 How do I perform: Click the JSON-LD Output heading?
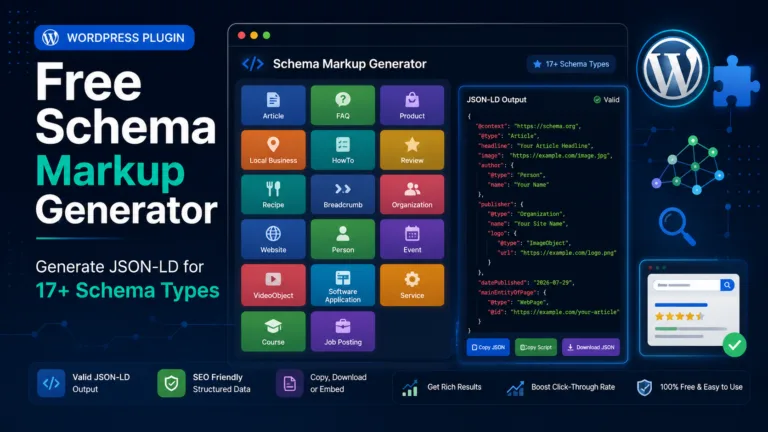[x=496, y=99]
